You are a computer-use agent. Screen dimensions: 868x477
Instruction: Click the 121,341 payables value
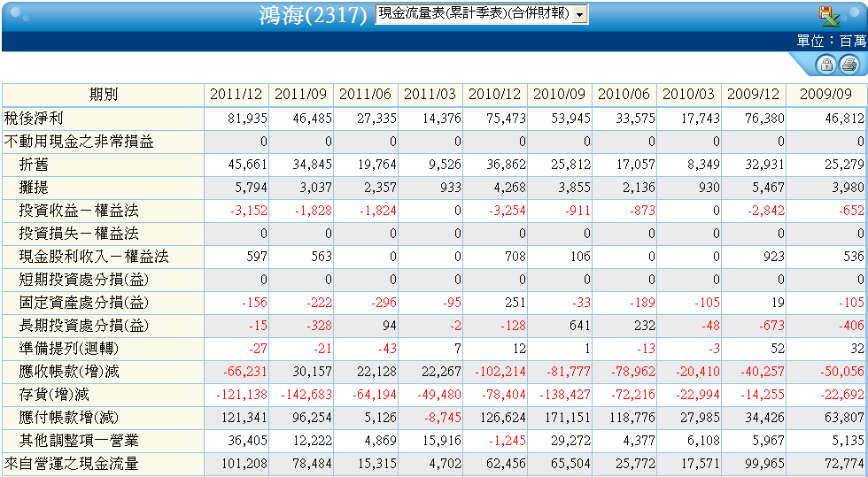(x=244, y=418)
